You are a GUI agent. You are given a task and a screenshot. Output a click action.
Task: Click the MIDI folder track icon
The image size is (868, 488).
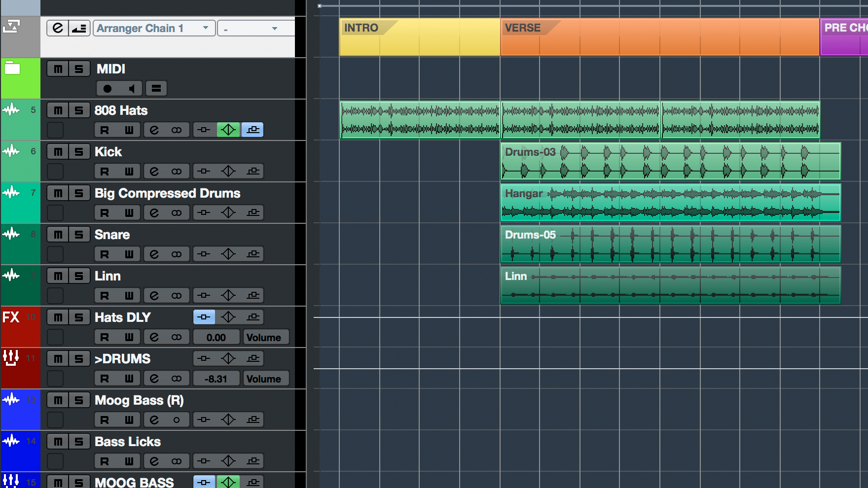click(x=12, y=69)
